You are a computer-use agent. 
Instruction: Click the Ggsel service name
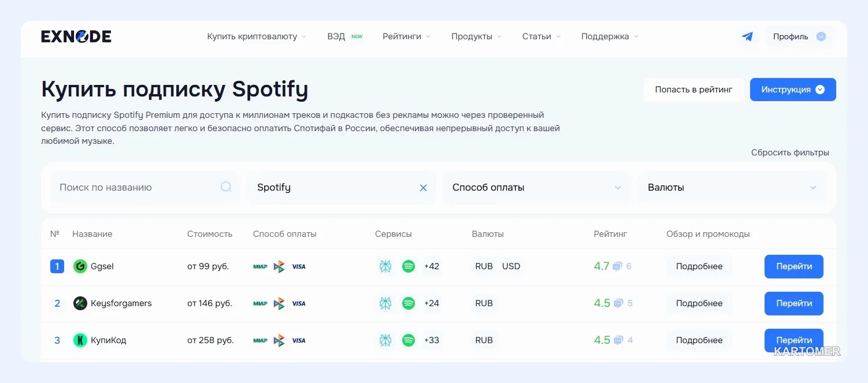102,266
